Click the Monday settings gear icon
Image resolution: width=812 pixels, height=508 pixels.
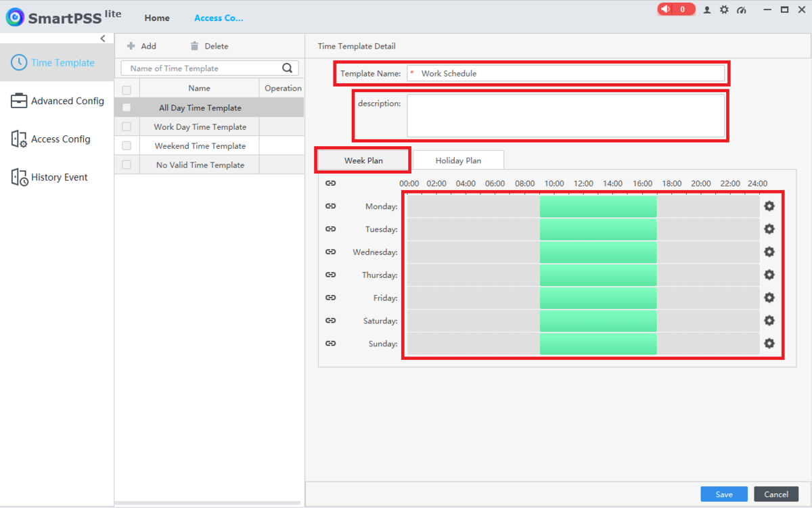[769, 206]
